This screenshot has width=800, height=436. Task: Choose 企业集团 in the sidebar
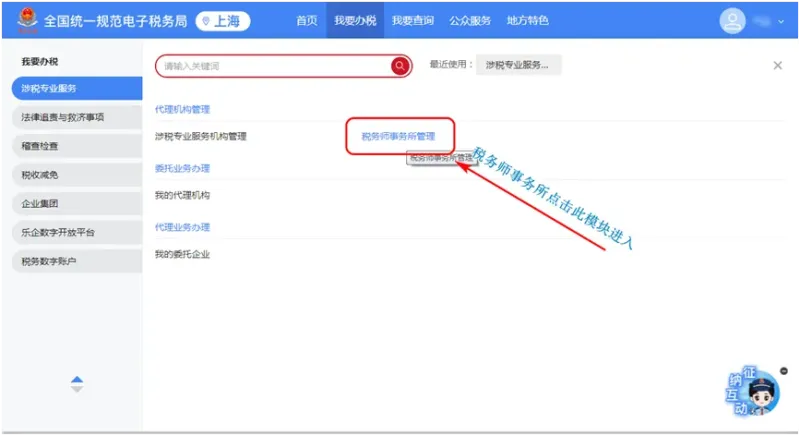coord(77,203)
